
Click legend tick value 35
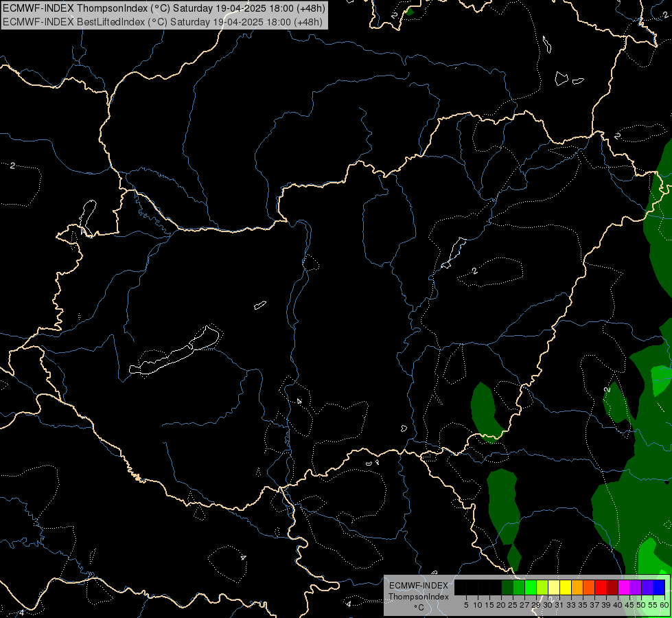coord(583,605)
